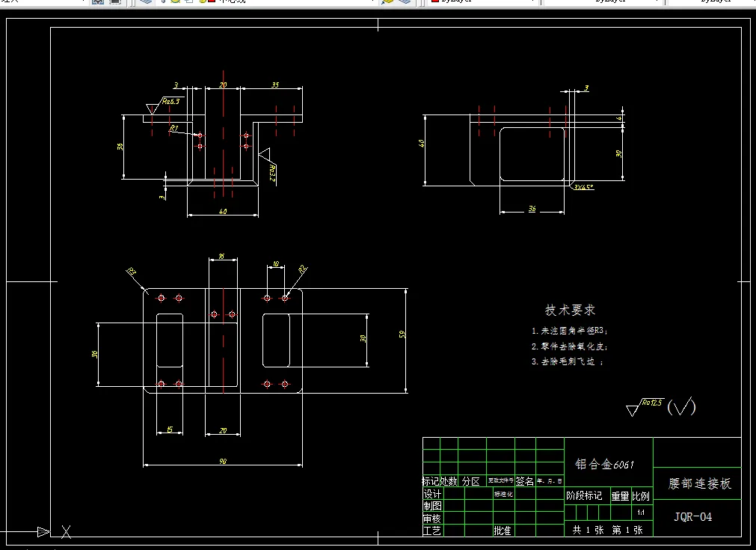Click the 分区 header cell

pyautogui.click(x=471, y=481)
